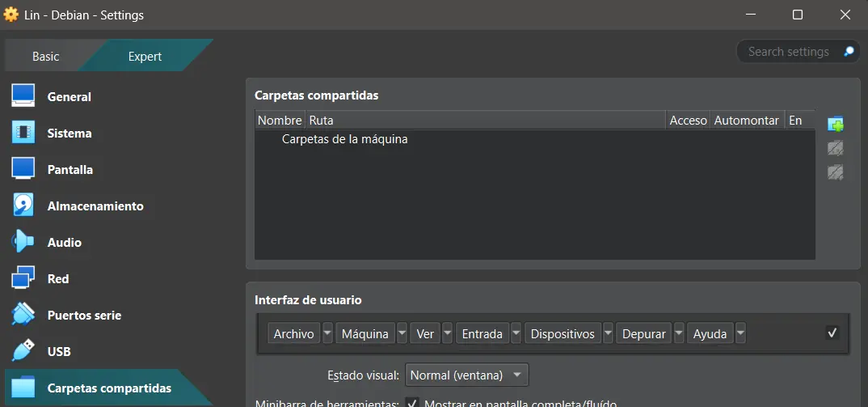
Task: Switch to Expert mode tab
Action: point(145,57)
